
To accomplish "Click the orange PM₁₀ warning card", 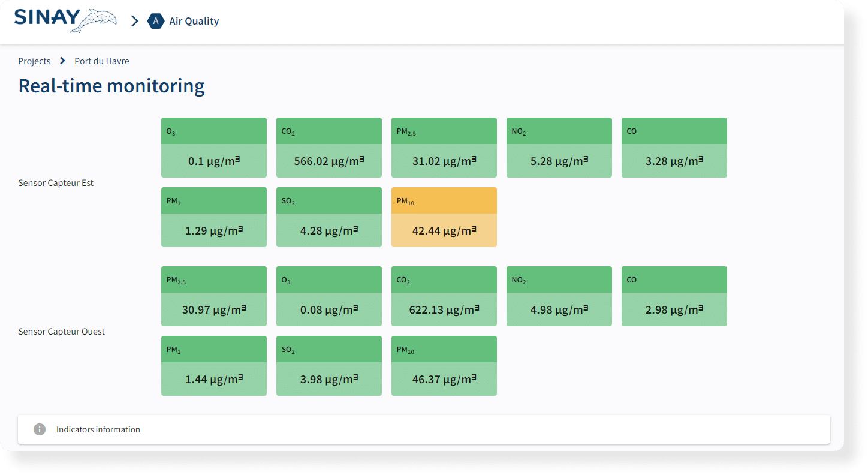I will (x=444, y=217).
